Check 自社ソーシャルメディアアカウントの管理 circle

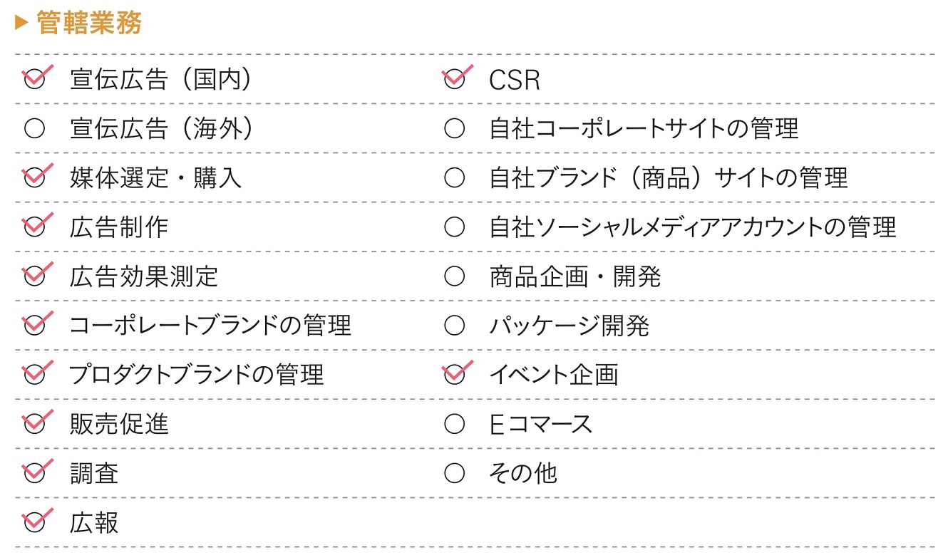(454, 227)
